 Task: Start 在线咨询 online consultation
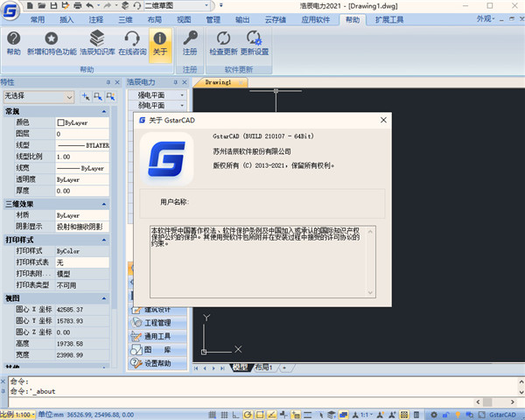[132, 44]
